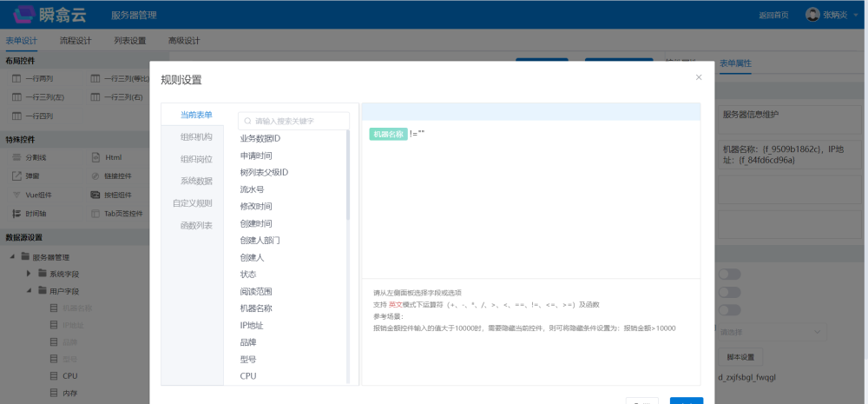This screenshot has height=404, width=868.
Task: Collapse the 用户字段 tree node
Action: (x=30, y=291)
